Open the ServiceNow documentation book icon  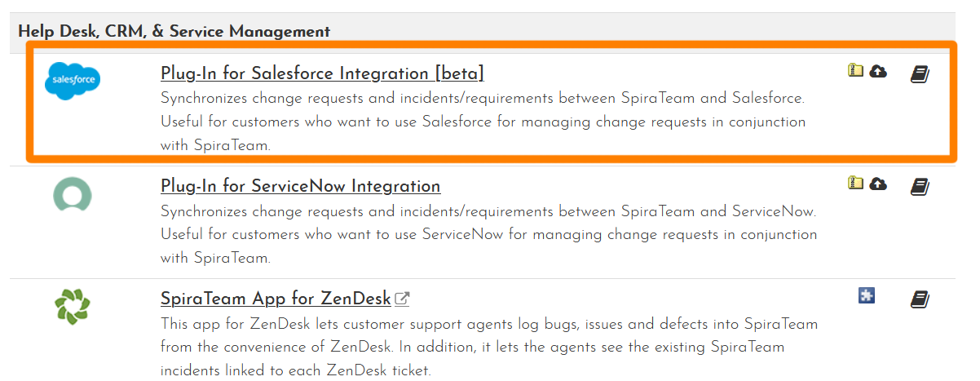(x=920, y=187)
